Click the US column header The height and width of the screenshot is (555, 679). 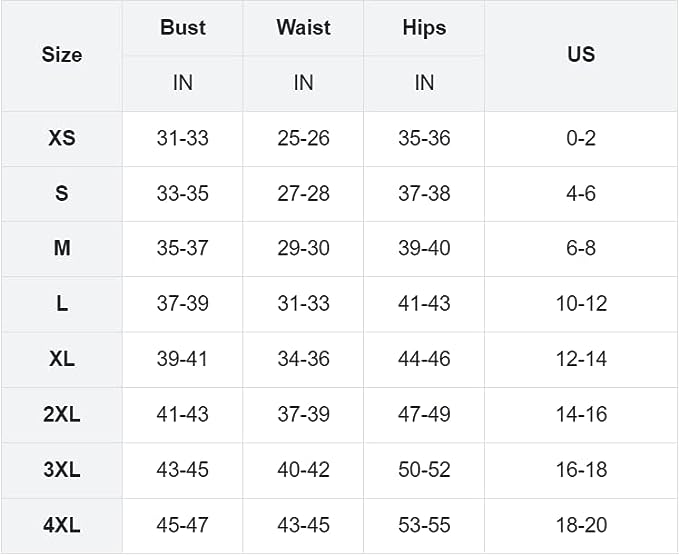point(581,55)
